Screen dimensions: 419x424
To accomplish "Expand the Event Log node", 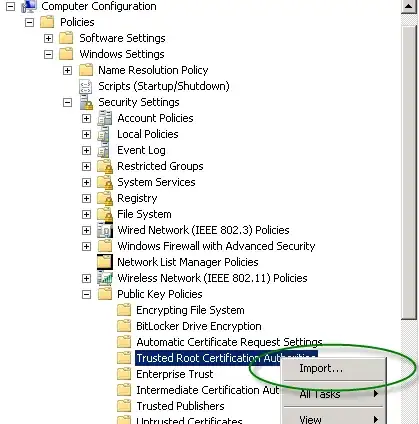I will [x=86, y=150].
